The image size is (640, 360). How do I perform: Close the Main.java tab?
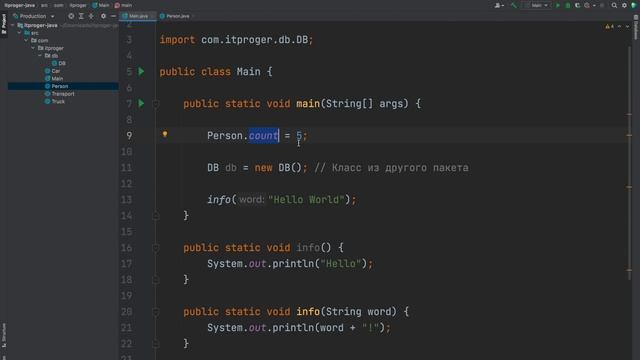point(153,16)
